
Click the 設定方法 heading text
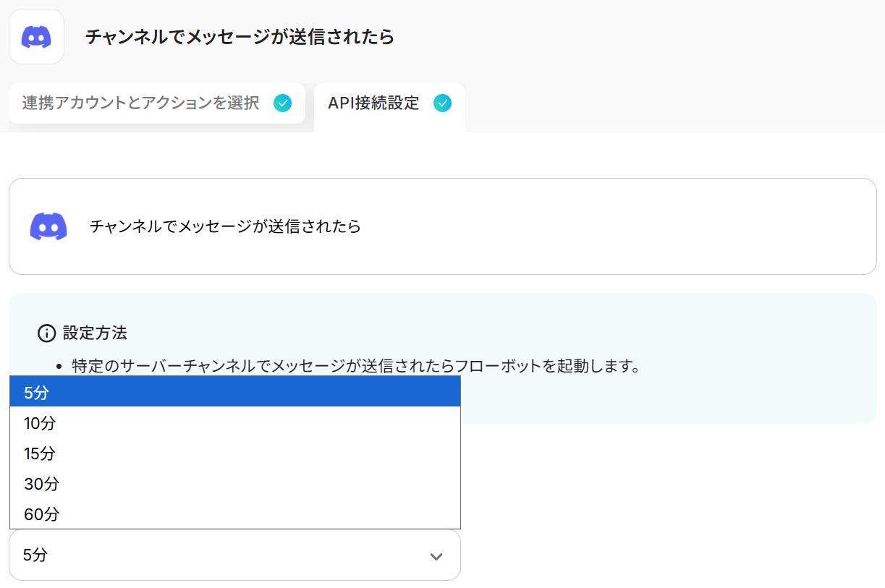point(95,333)
